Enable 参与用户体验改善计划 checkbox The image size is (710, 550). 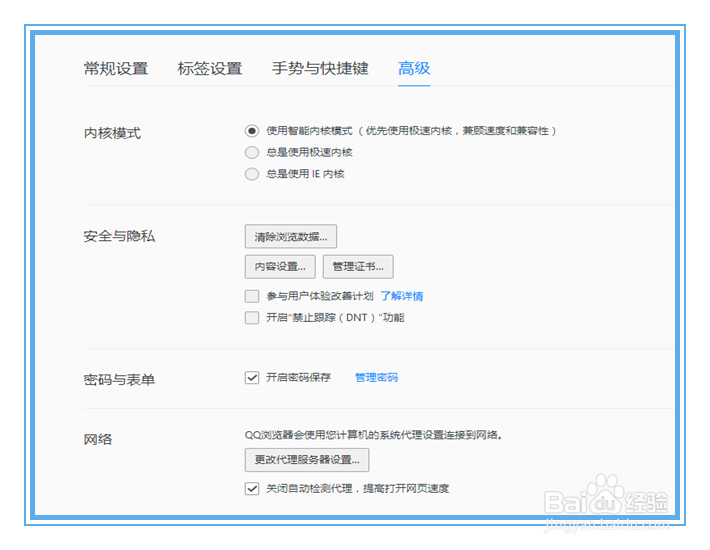tap(252, 297)
